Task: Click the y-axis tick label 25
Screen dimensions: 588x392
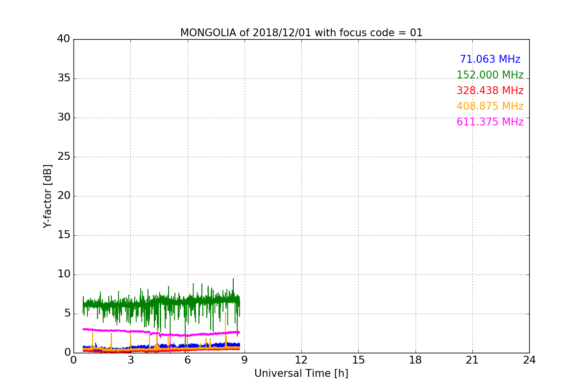Action: (x=64, y=157)
